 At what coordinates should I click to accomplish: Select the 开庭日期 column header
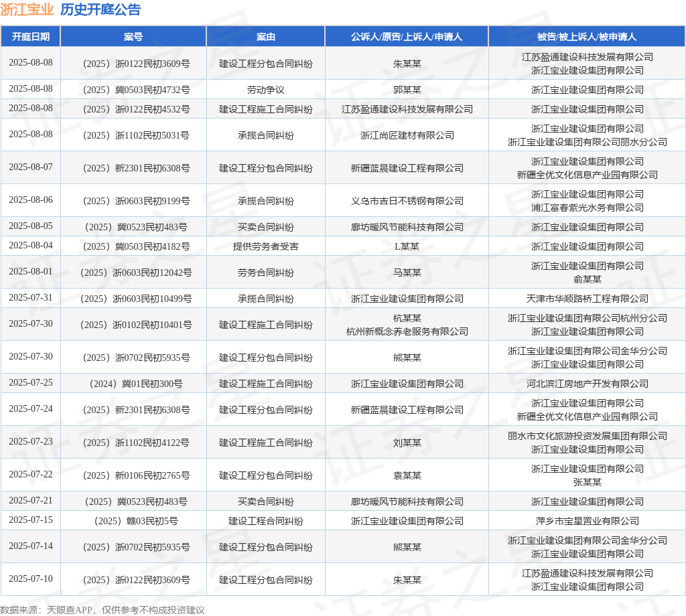coord(31,37)
